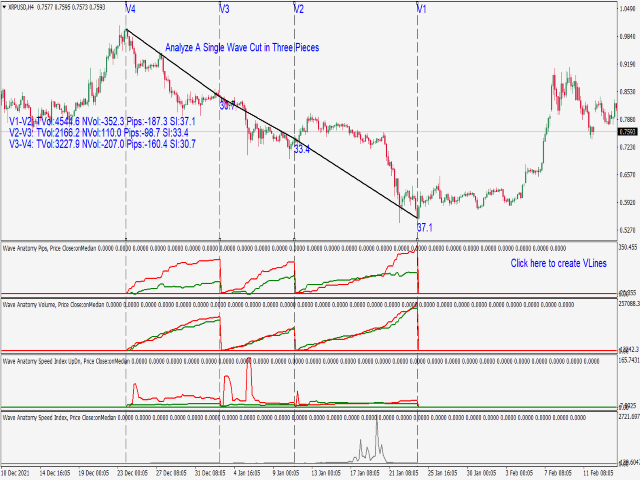Click the chart menu triangle beside XRPUSD,H4
The image size is (640, 480).
[x=4, y=7]
